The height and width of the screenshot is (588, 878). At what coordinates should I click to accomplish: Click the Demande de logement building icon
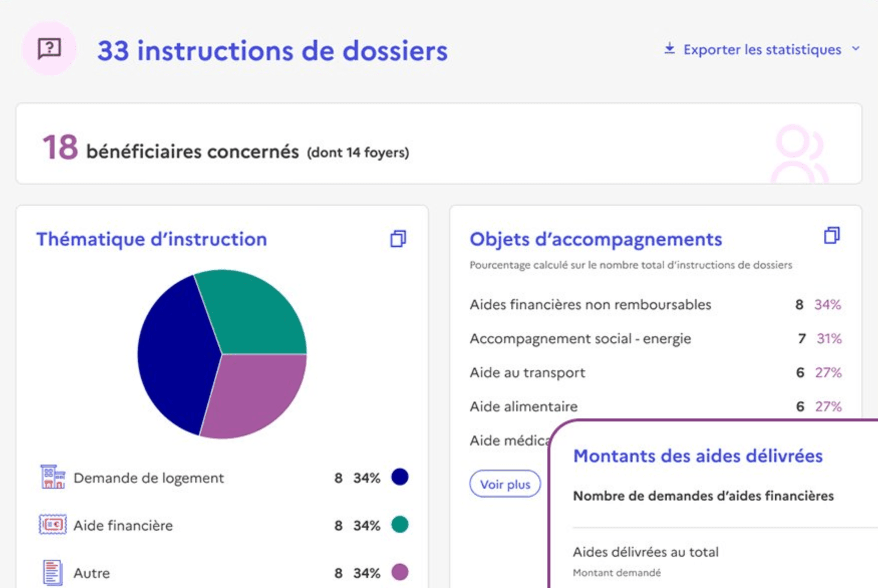tap(53, 477)
